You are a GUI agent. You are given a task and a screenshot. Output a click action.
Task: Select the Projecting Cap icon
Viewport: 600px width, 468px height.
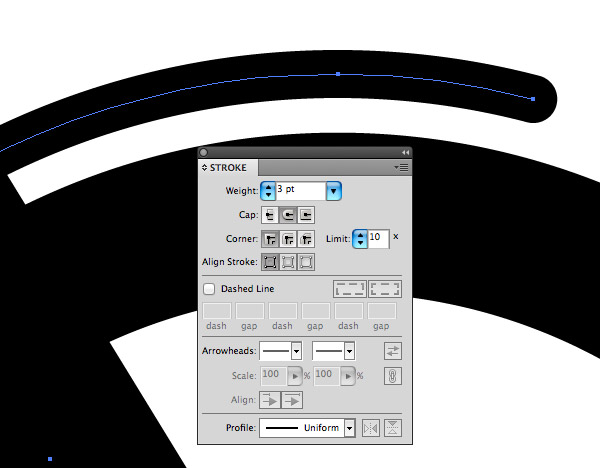pos(306,215)
